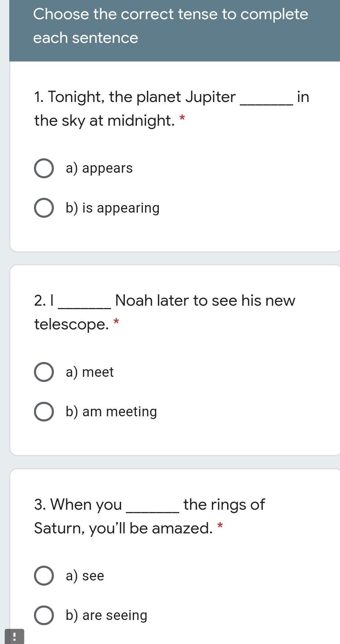Click the 'a) meet' answer label

(90, 372)
